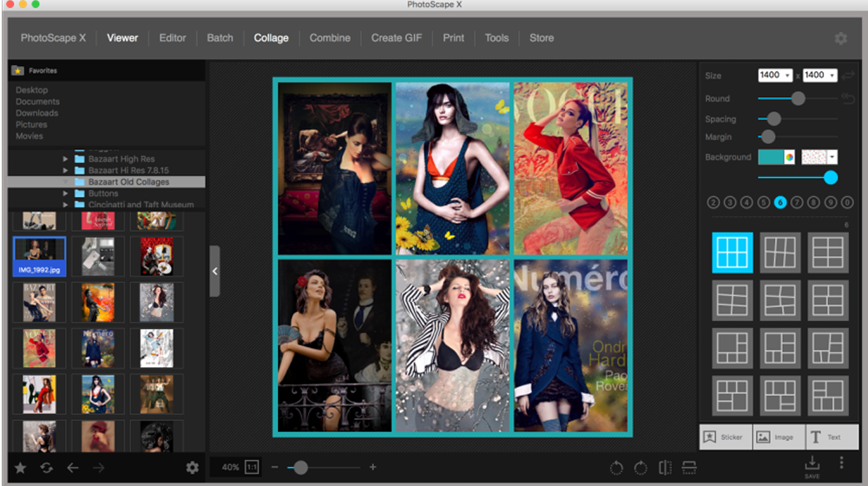
Task: Select 4 photos count
Action: 746,202
